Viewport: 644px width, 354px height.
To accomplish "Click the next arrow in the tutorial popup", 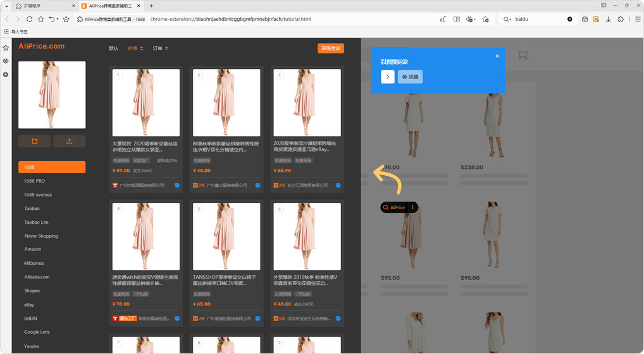I will [x=388, y=76].
